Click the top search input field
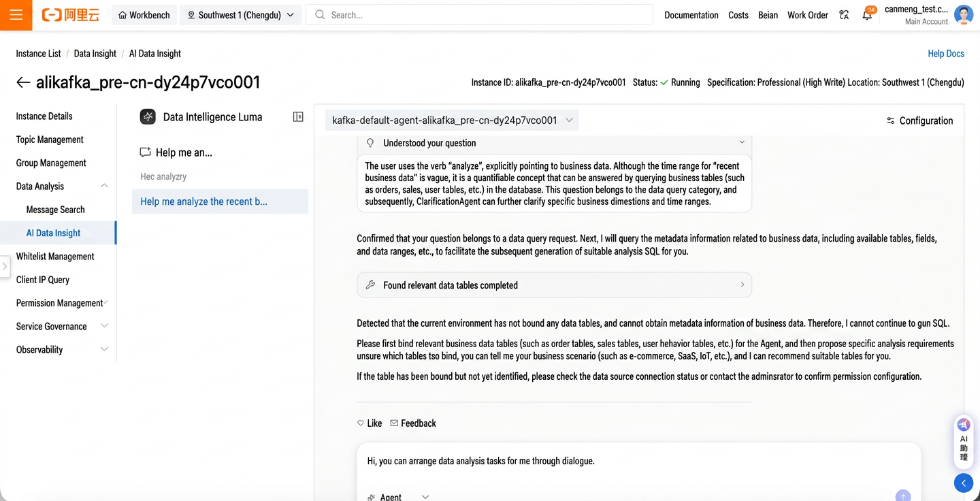This screenshot has height=501, width=980. [x=479, y=15]
